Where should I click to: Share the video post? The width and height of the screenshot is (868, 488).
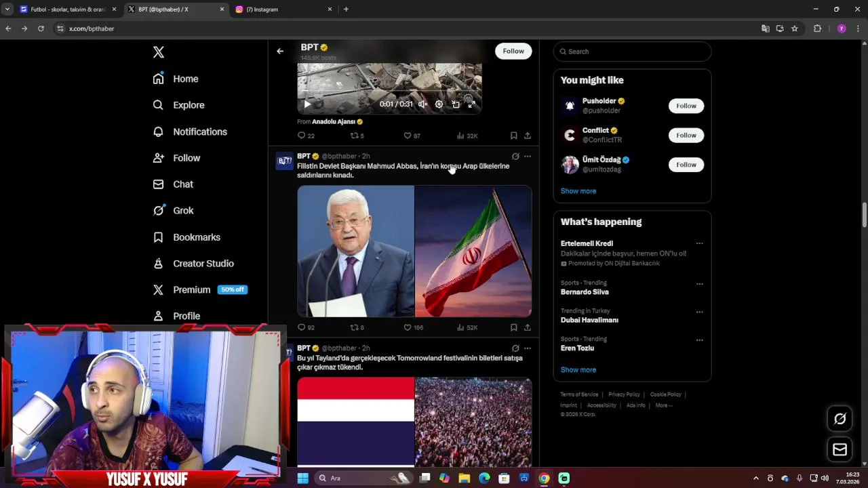[527, 136]
